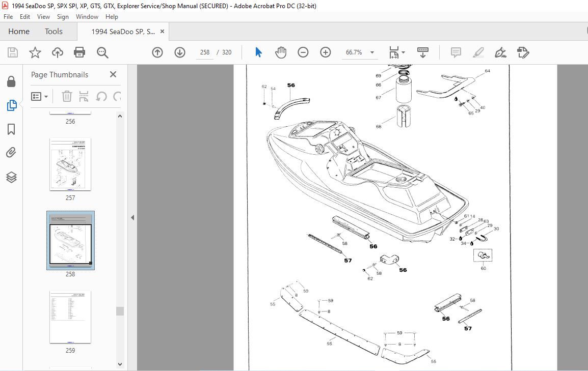Go to next page arrow
Image resolution: width=588 pixels, height=371 pixels.
[180, 52]
